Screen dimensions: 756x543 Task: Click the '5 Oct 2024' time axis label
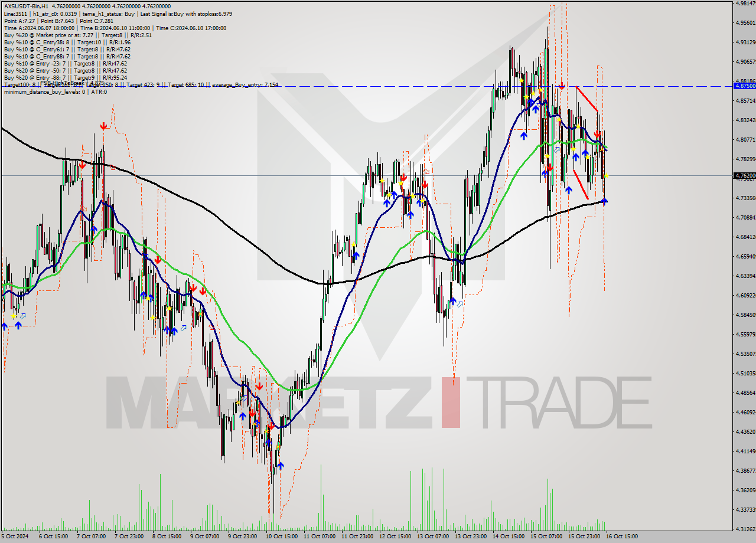coord(15,537)
